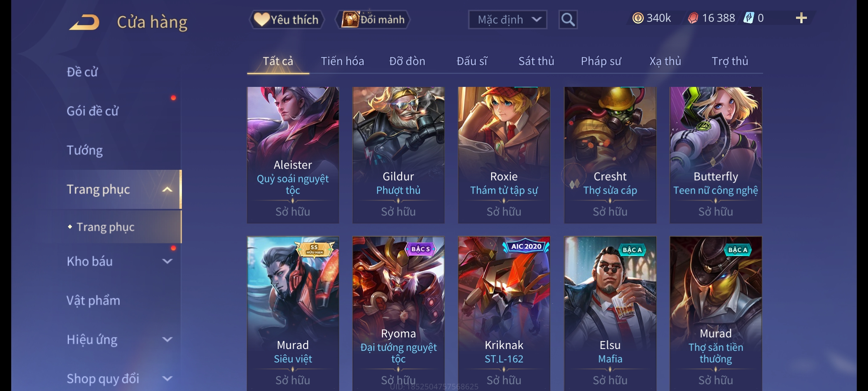Expand the Shop quy đổi section
Screen dimensions: 868x391
click(x=167, y=379)
